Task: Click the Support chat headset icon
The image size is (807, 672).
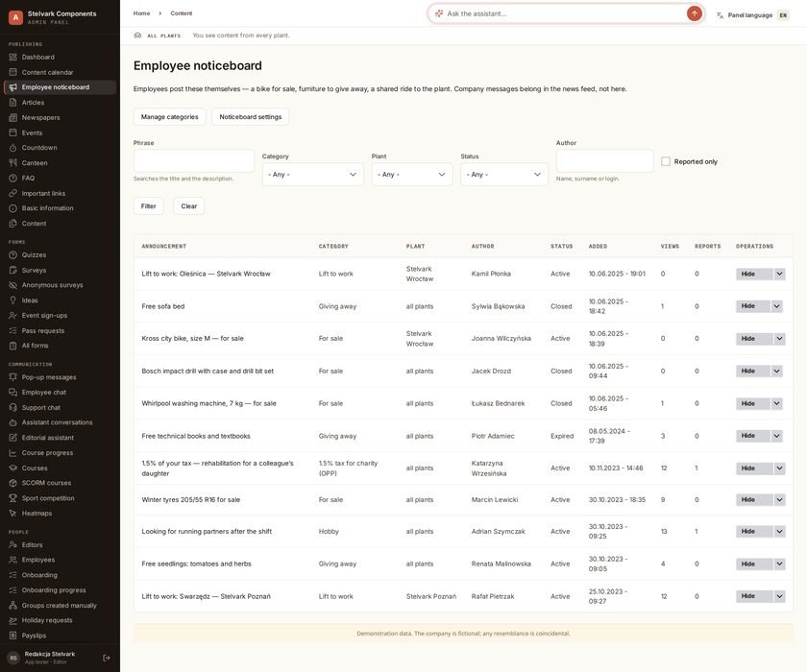Action: (x=12, y=407)
